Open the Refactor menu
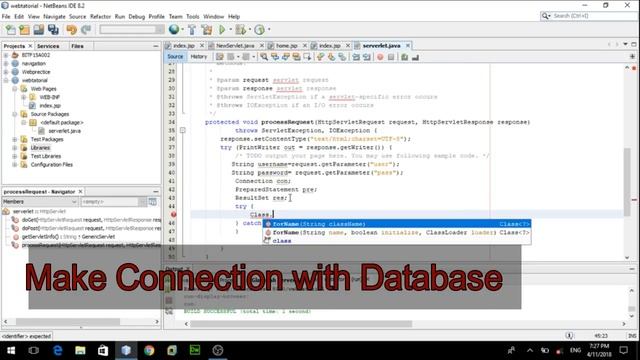This screenshot has height=360, width=640. pyautogui.click(x=100, y=16)
